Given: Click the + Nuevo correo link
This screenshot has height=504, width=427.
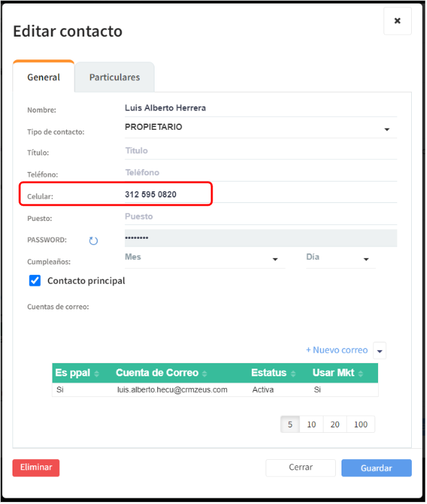Looking at the screenshot, I should coord(337,350).
